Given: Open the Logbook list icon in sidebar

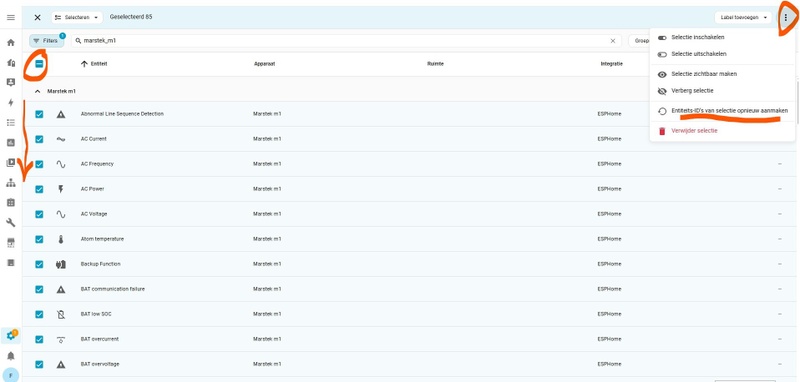Looking at the screenshot, I should click(11, 122).
